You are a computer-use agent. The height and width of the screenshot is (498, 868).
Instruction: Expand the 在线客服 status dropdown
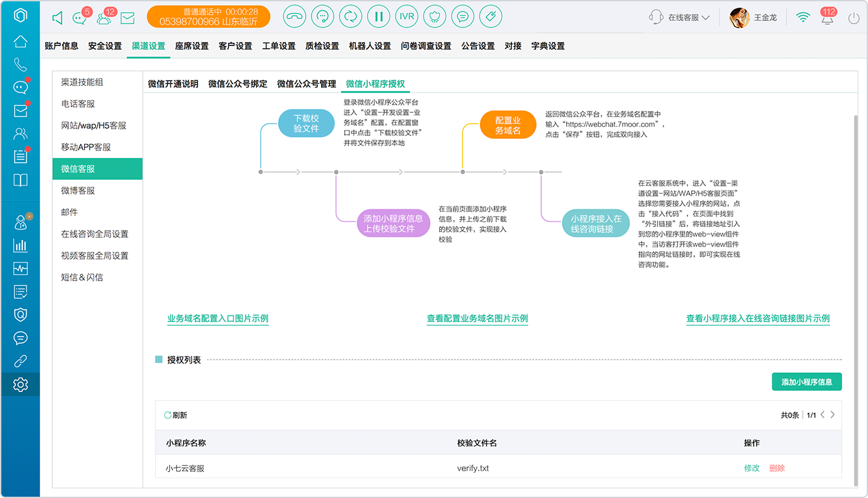click(680, 18)
